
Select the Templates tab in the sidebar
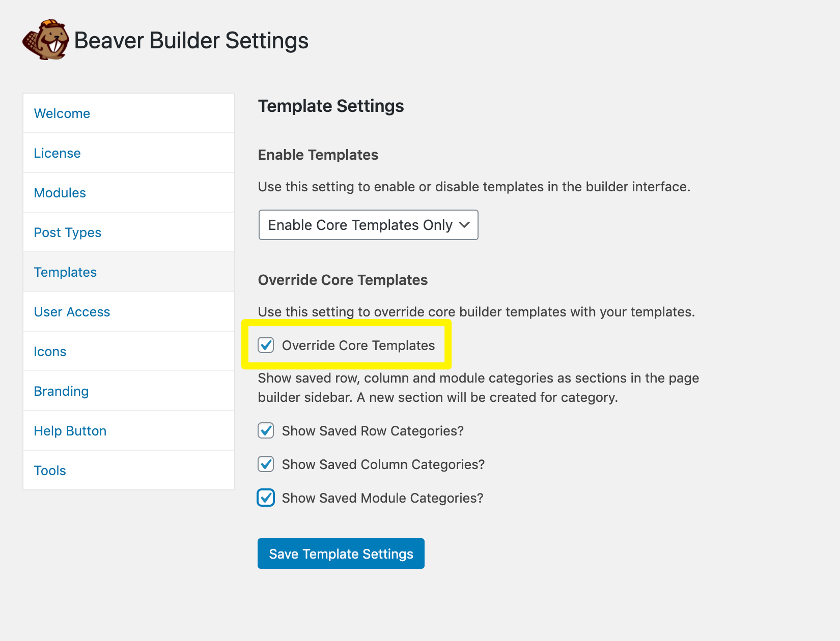click(65, 272)
